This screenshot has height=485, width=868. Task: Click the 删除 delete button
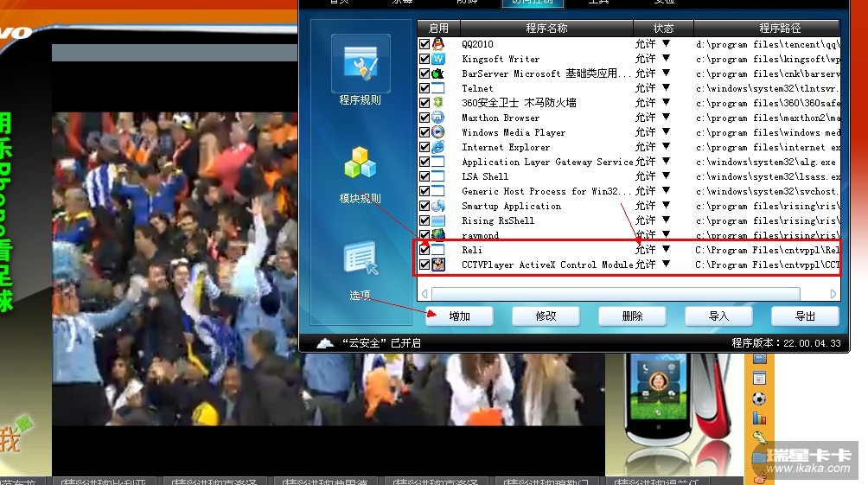(632, 316)
